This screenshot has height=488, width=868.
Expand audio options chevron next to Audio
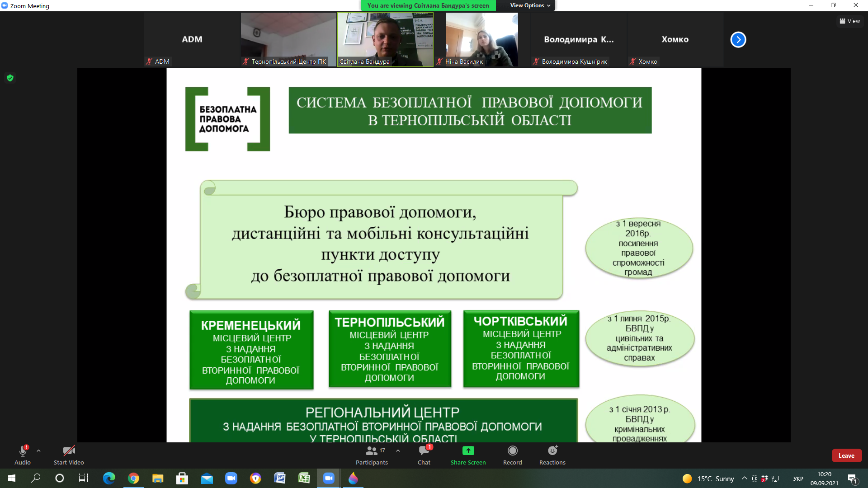pyautogui.click(x=38, y=450)
